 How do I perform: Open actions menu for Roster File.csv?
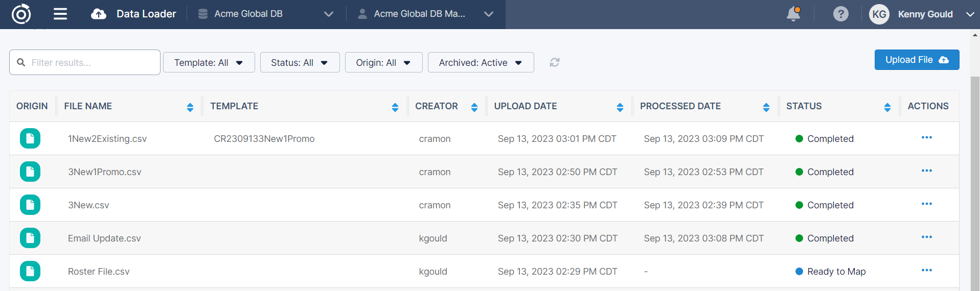pyautogui.click(x=926, y=271)
